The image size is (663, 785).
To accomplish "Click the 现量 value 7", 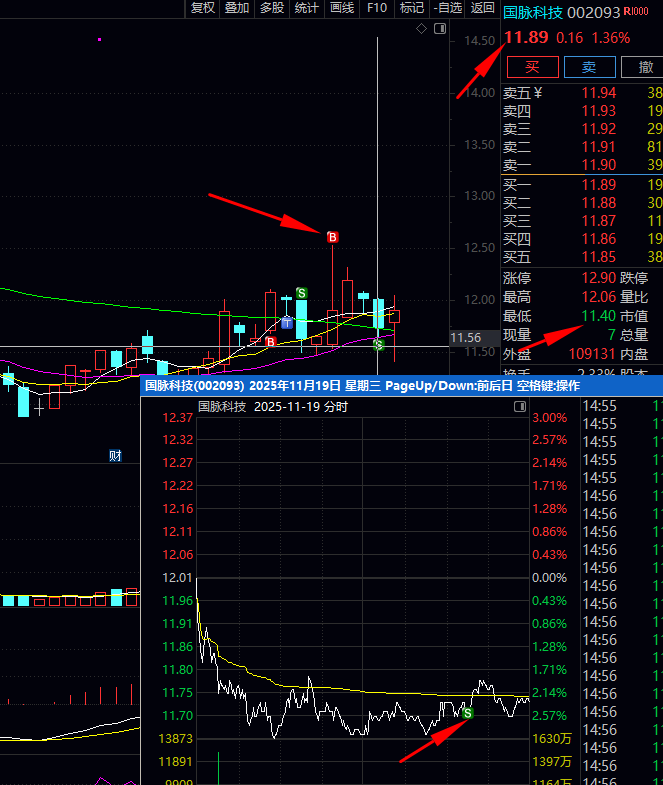I will (x=611, y=335).
